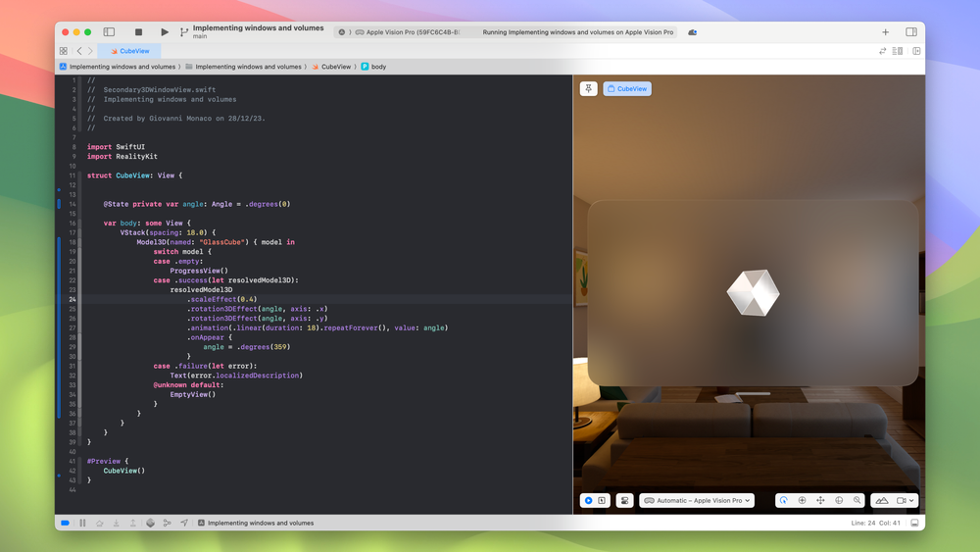Toggle the Inspector panel on the right
Image resolution: width=980 pixels, height=552 pixels.
coord(911,32)
